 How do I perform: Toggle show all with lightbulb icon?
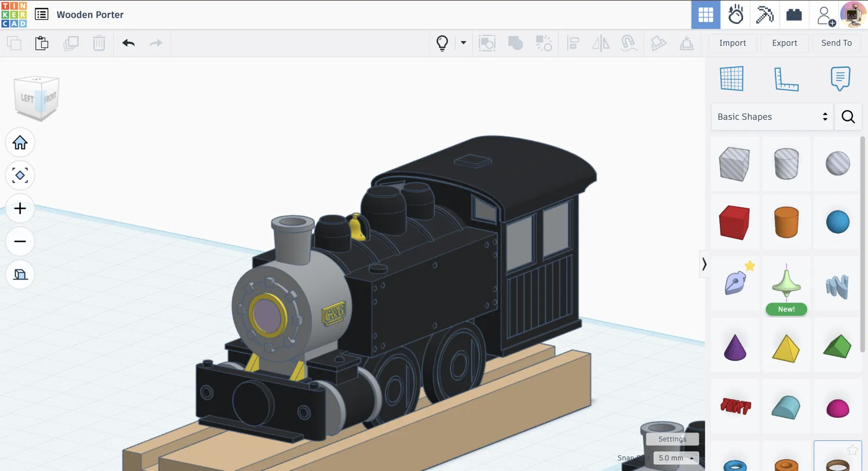(442, 43)
